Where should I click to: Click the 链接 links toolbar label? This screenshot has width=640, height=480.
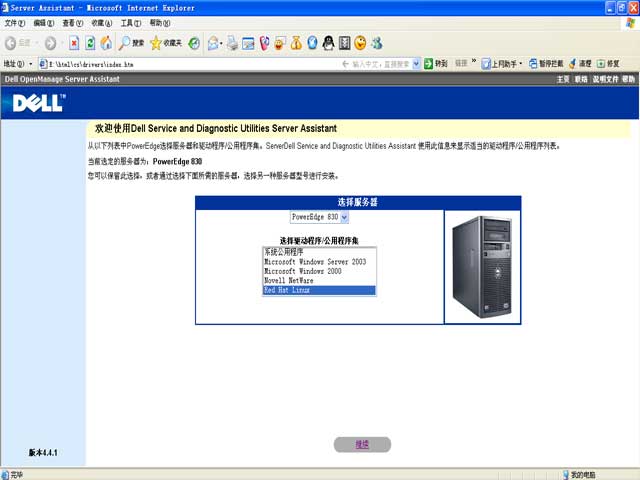pyautogui.click(x=461, y=63)
